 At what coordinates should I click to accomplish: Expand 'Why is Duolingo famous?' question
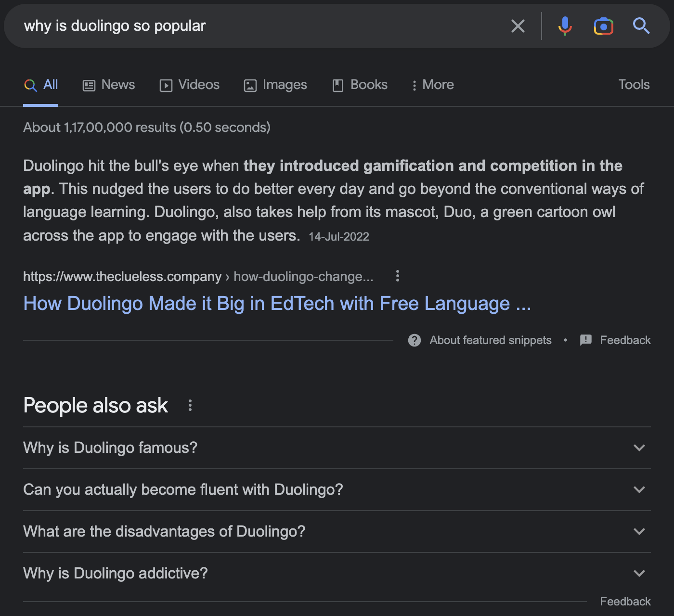pos(337,448)
